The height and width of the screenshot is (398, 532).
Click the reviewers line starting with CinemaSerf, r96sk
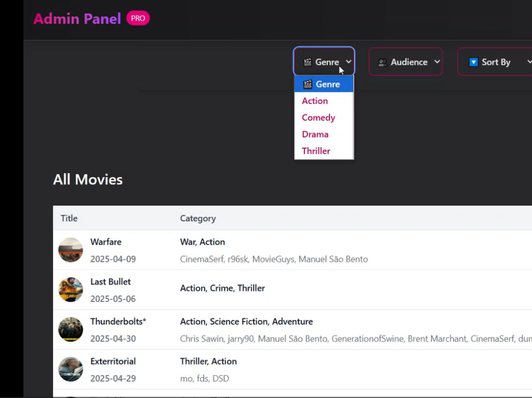click(x=274, y=259)
